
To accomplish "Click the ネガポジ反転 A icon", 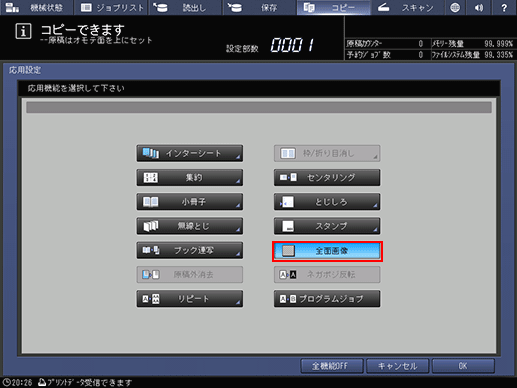I will point(288,275).
